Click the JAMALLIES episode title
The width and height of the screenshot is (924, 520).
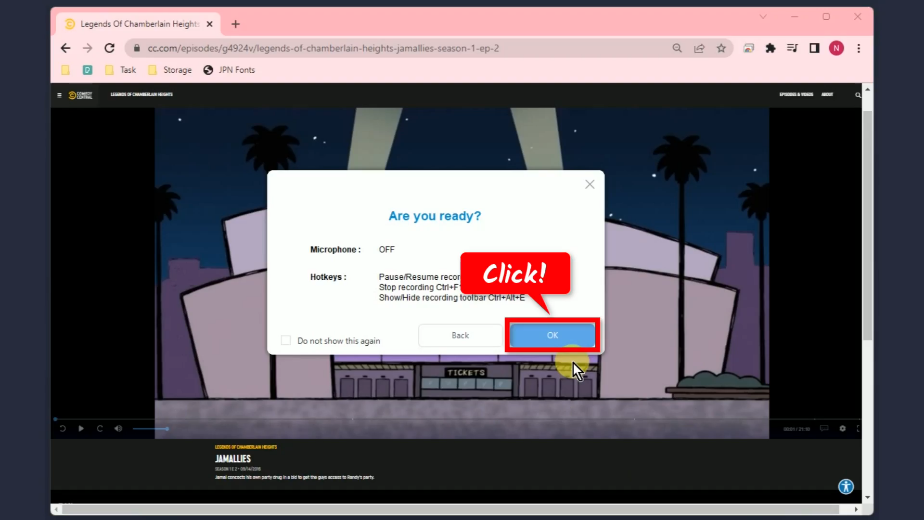tap(233, 459)
